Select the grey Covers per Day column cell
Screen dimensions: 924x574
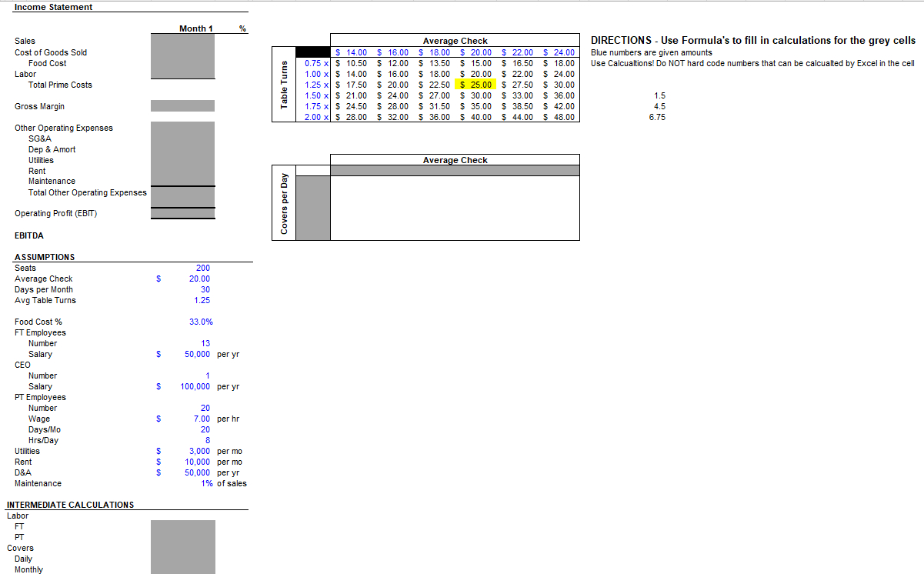[313, 208]
